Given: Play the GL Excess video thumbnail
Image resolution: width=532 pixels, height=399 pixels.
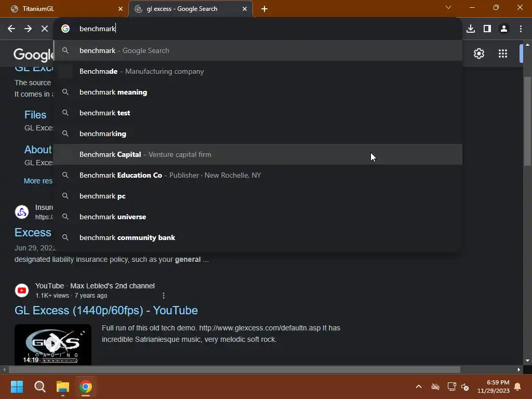Looking at the screenshot, I should coord(53,344).
